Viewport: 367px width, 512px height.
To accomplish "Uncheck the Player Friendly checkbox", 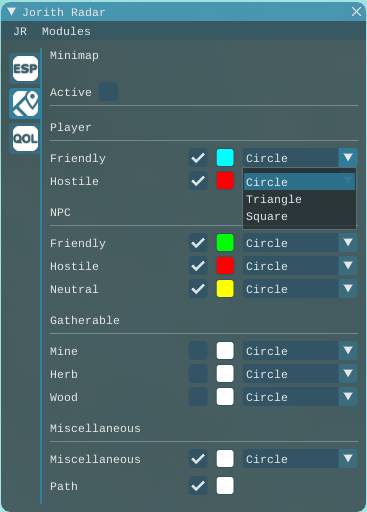I will click(x=198, y=158).
